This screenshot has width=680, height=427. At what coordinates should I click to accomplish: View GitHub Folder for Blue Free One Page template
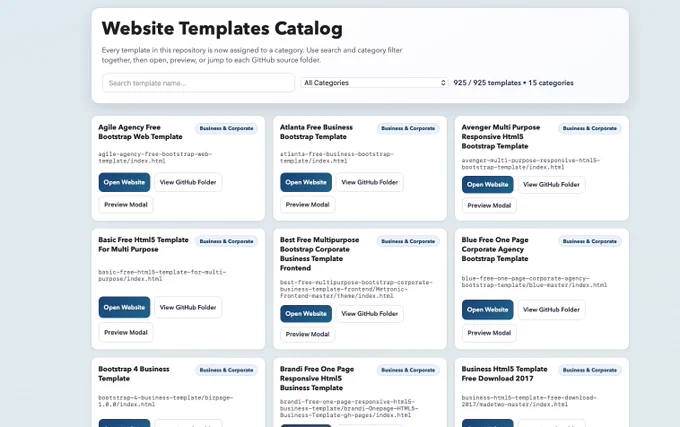pyautogui.click(x=551, y=310)
